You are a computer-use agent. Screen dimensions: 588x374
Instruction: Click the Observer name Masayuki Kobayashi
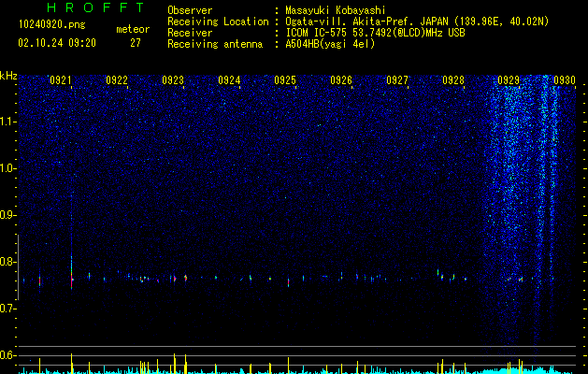coord(336,10)
